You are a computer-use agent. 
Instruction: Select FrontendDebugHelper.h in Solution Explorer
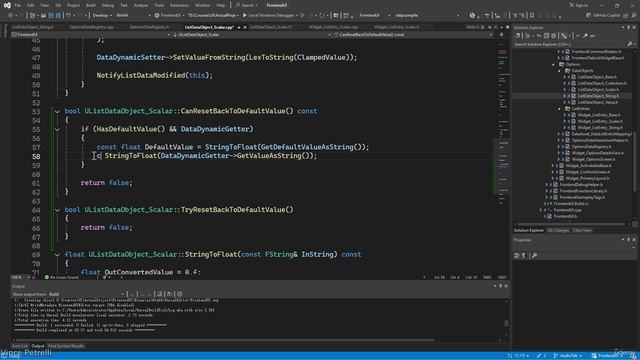coord(581,184)
